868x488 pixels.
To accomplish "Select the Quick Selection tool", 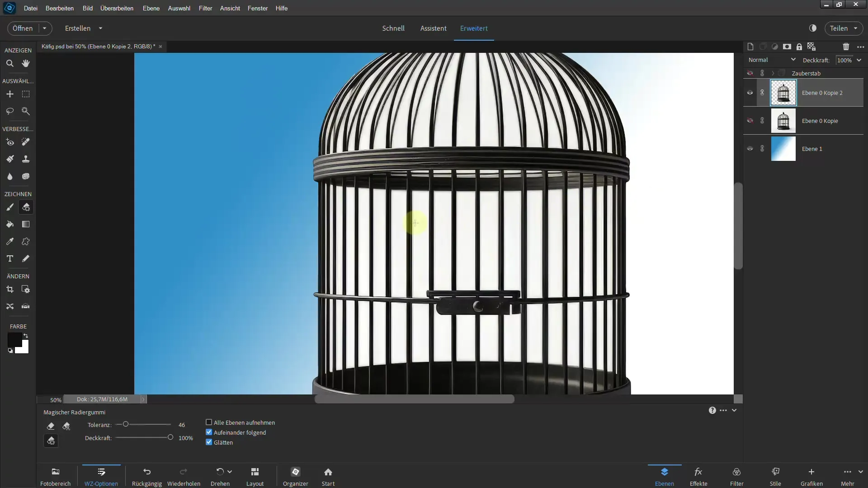I will point(26,111).
